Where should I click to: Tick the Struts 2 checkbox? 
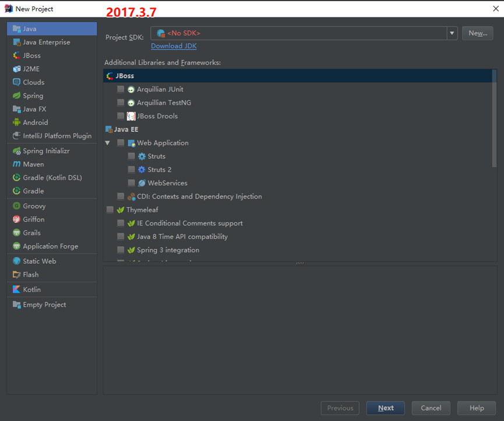(x=131, y=169)
